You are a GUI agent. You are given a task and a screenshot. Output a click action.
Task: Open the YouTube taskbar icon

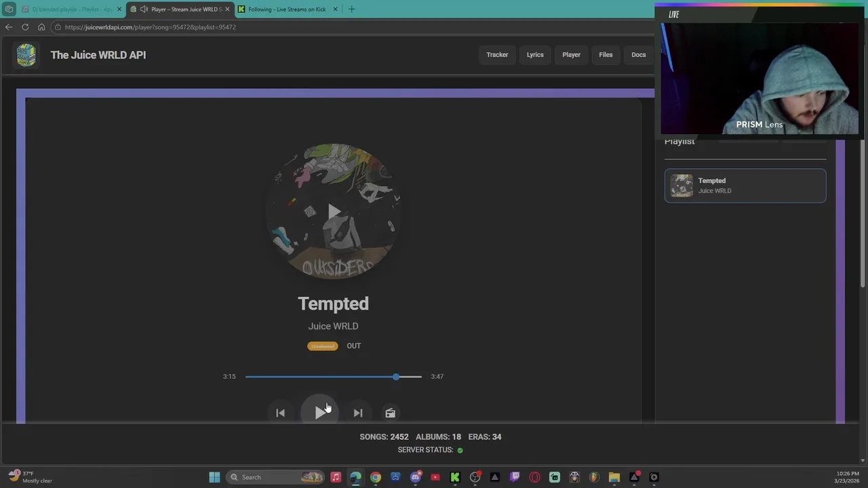tap(435, 477)
